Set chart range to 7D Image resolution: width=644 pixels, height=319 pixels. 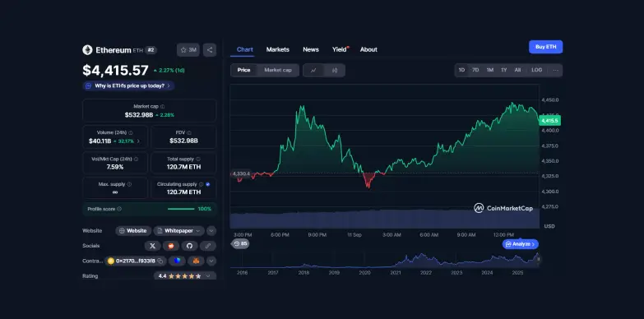click(475, 70)
